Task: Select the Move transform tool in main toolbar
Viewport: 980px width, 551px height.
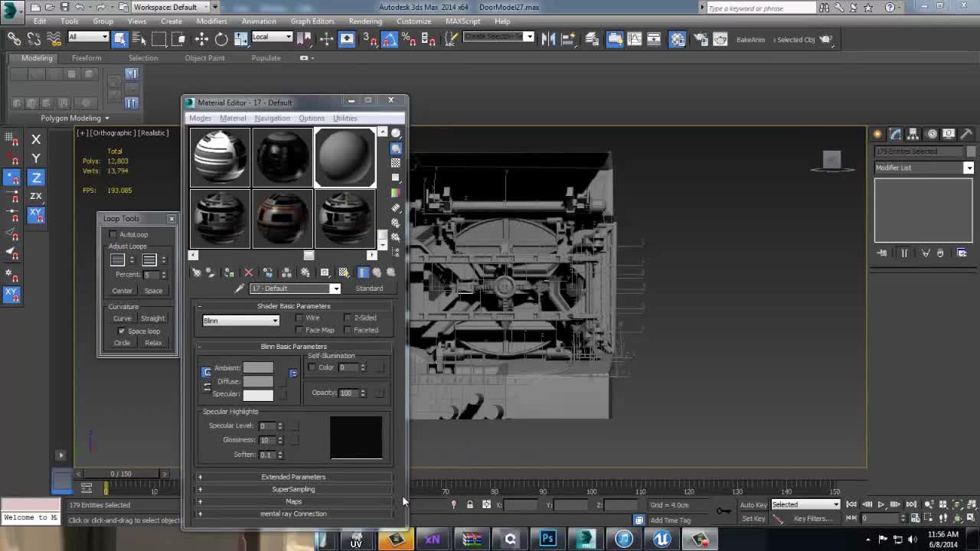Action: tap(201, 39)
